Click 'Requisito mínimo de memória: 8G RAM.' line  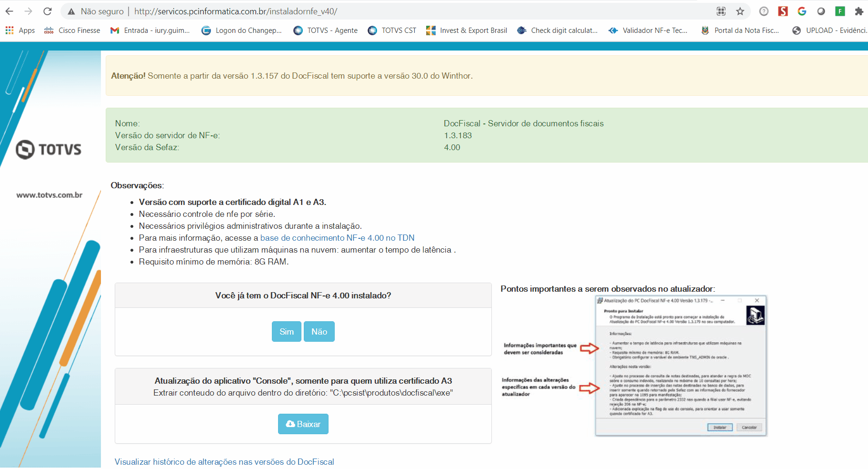[x=214, y=262]
